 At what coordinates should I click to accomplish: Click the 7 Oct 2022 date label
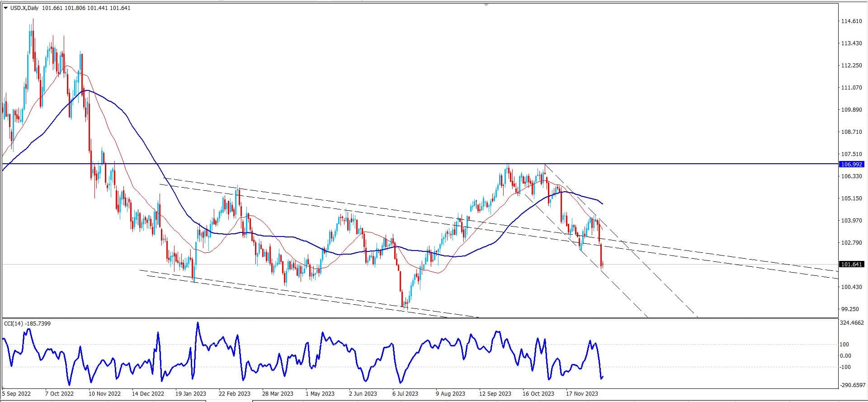coord(60,394)
